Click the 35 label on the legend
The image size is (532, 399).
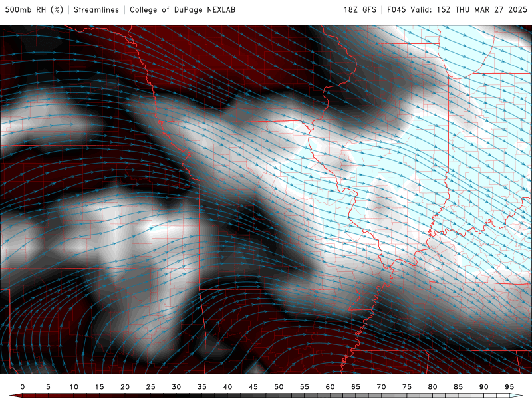pos(201,387)
